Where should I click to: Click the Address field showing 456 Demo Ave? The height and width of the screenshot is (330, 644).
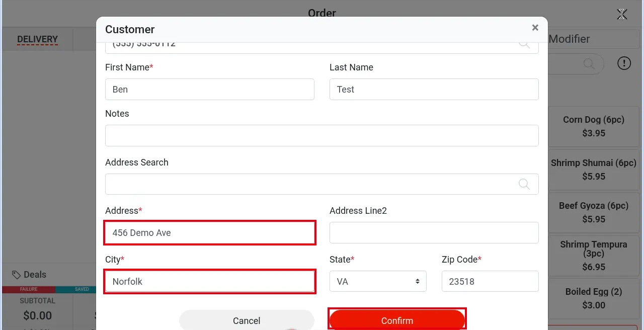[210, 232]
